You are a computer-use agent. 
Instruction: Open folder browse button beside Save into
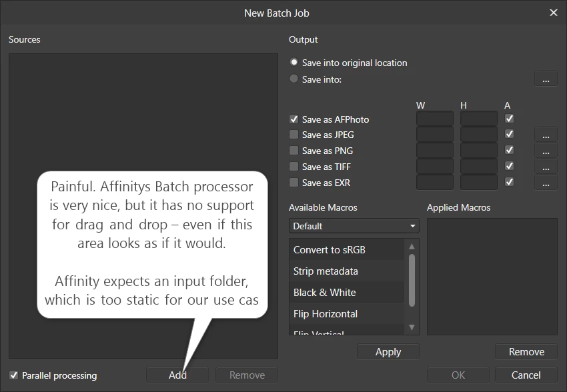pyautogui.click(x=546, y=79)
